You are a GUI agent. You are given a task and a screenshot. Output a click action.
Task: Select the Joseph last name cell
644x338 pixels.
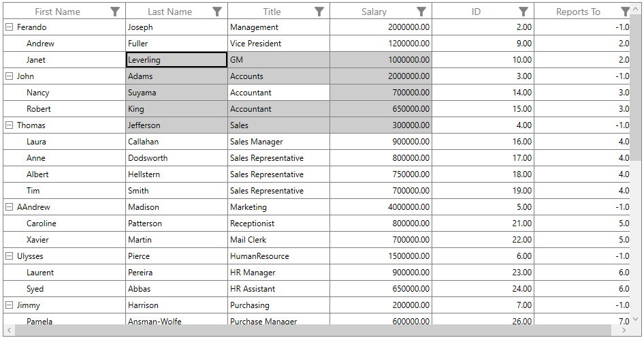[176, 27]
